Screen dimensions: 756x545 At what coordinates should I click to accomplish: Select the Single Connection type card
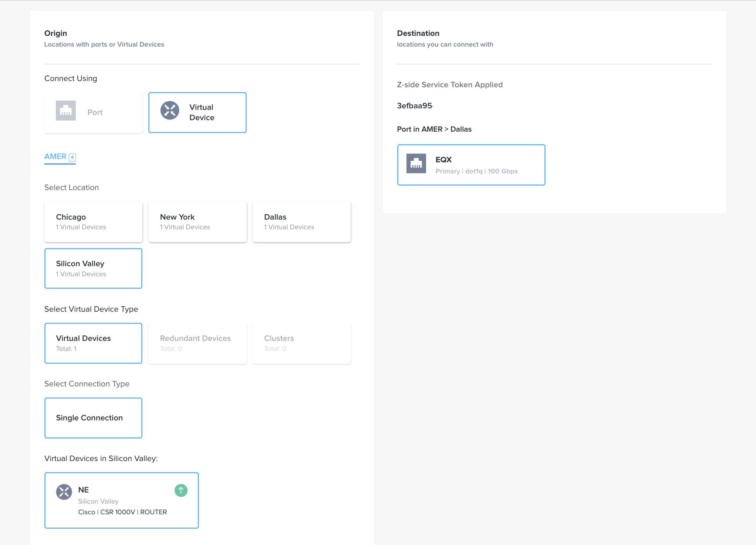coord(93,418)
